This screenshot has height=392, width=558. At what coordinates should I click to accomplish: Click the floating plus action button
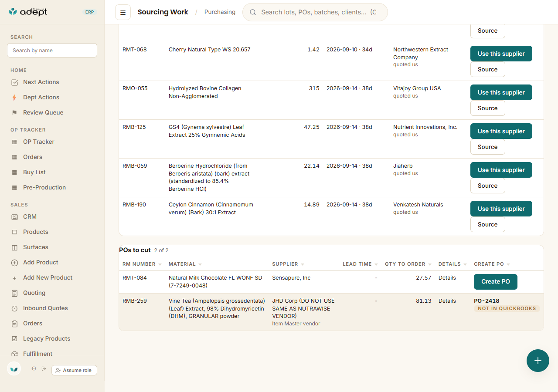tap(538, 361)
